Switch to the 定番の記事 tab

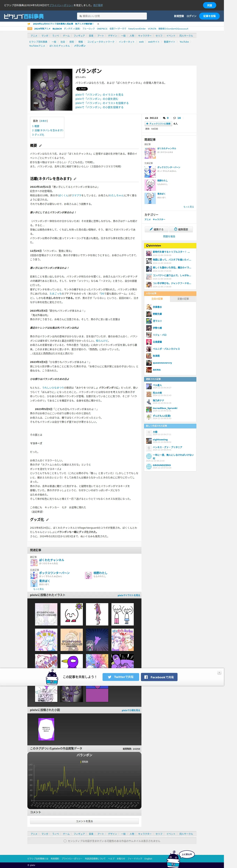pos(183,299)
